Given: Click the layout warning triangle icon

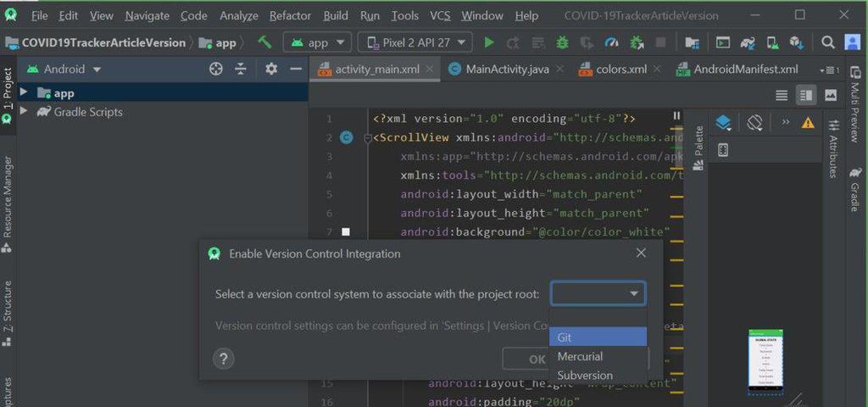Looking at the screenshot, I should click(808, 122).
